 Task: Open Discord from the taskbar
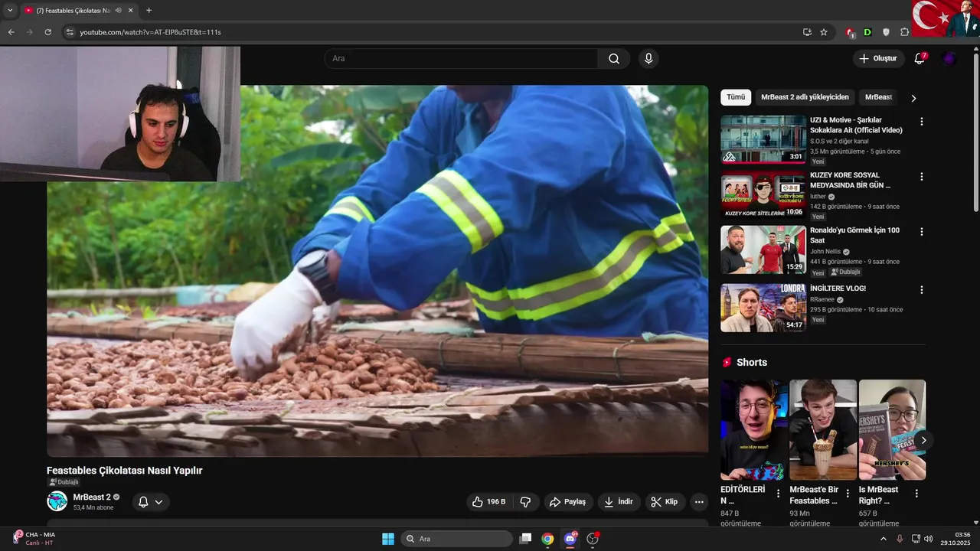click(570, 539)
